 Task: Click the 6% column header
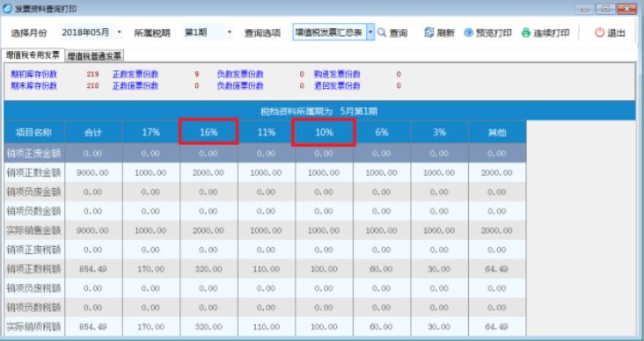point(382,132)
